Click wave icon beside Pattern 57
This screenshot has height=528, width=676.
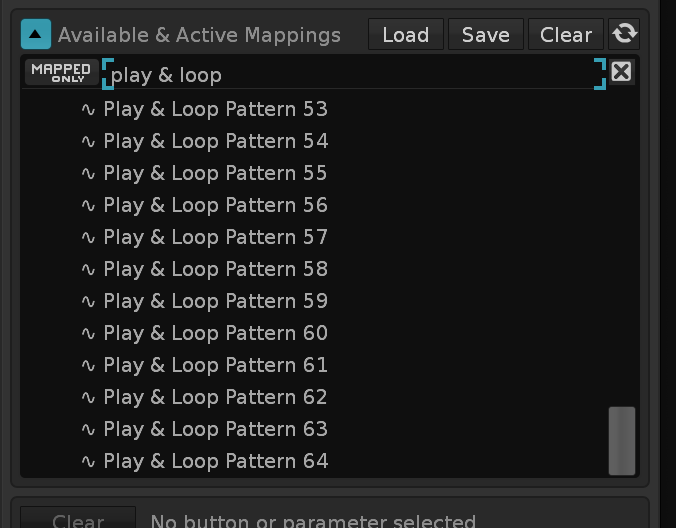[88, 237]
